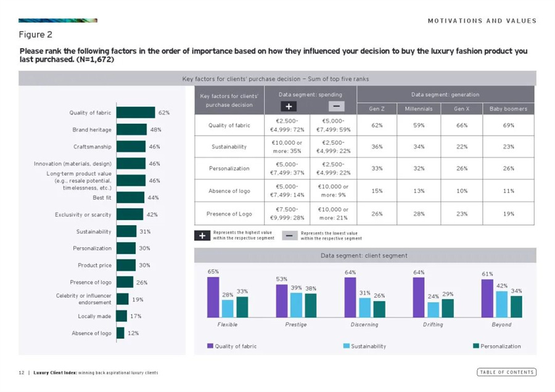The height and width of the screenshot is (392, 555).
Task: Click the light blue Sustainability legend swatch
Action: [346, 346]
